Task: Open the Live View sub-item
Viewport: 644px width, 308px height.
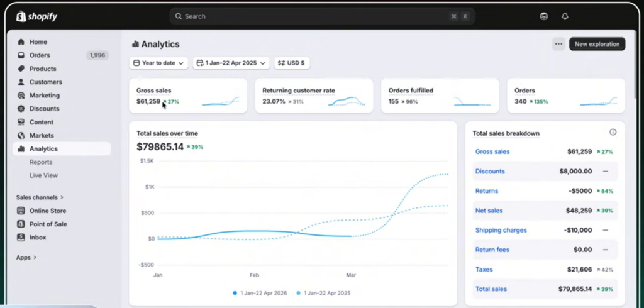Action: coord(43,175)
